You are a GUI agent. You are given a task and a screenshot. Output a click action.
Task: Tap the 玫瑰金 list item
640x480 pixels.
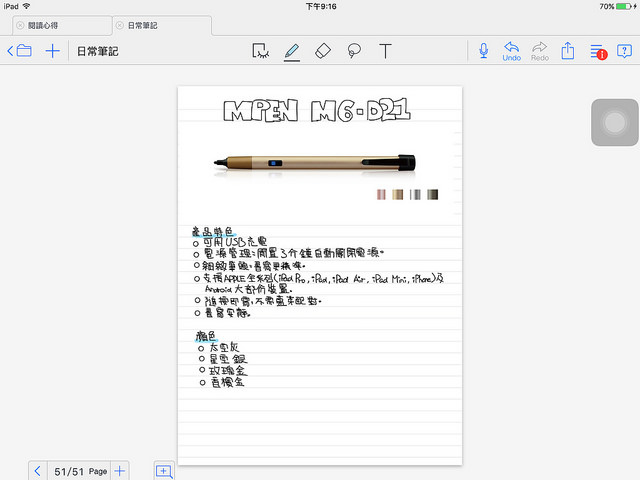pyautogui.click(x=223, y=371)
